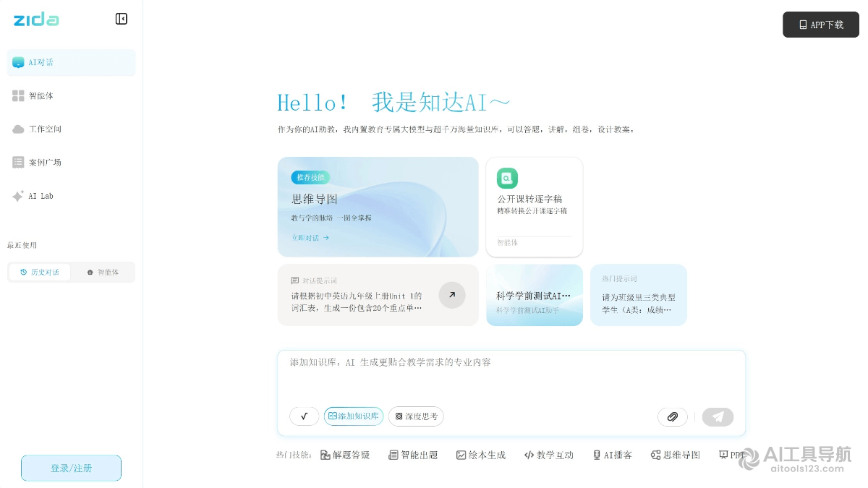This screenshot has width=868, height=488.
Task: Select the AI播客 skill
Action: tap(613, 455)
